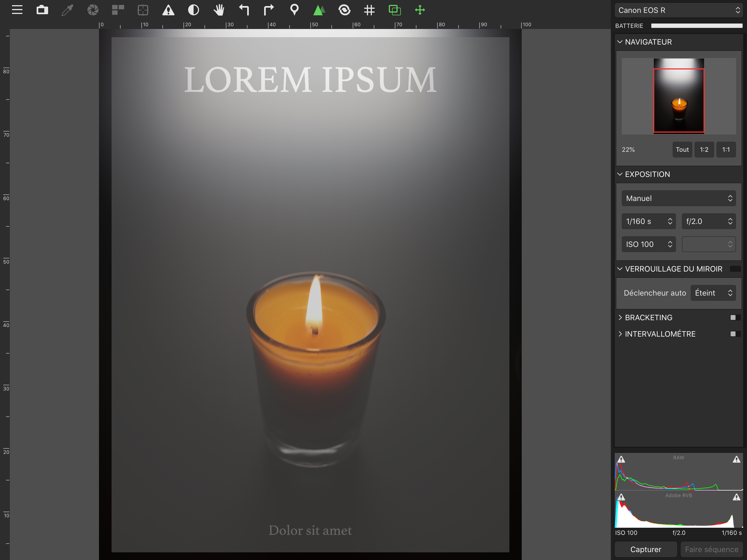
Task: Open the empty exposure compensation selector
Action: (708, 244)
